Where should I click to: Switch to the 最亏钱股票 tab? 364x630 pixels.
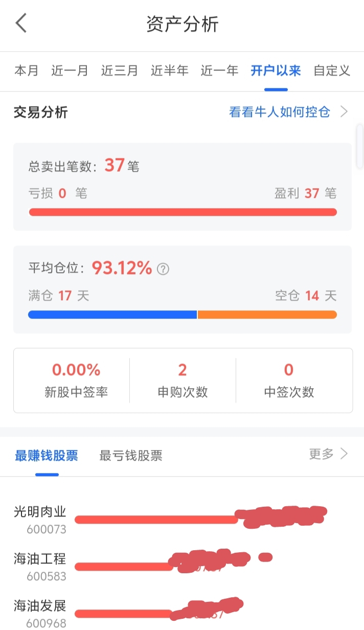131,456
